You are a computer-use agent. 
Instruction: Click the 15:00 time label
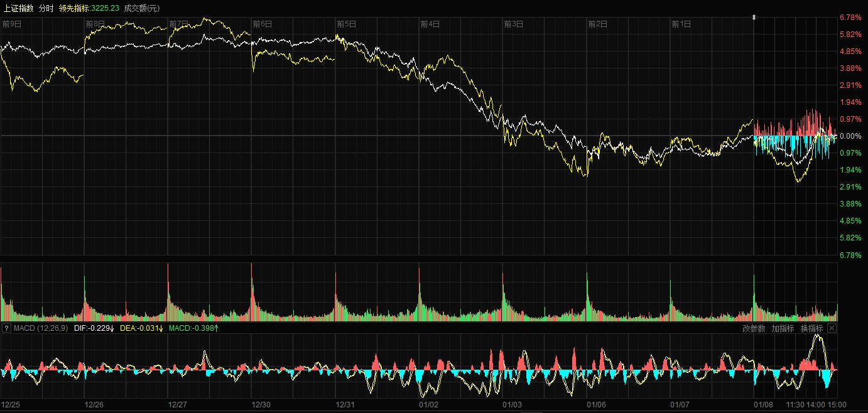837,405
